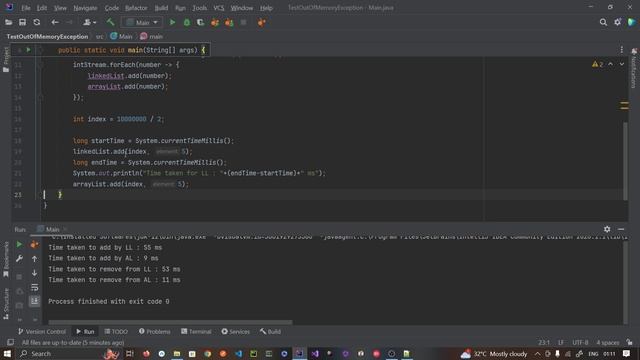Click the warnings indicator showing 2

[598, 64]
